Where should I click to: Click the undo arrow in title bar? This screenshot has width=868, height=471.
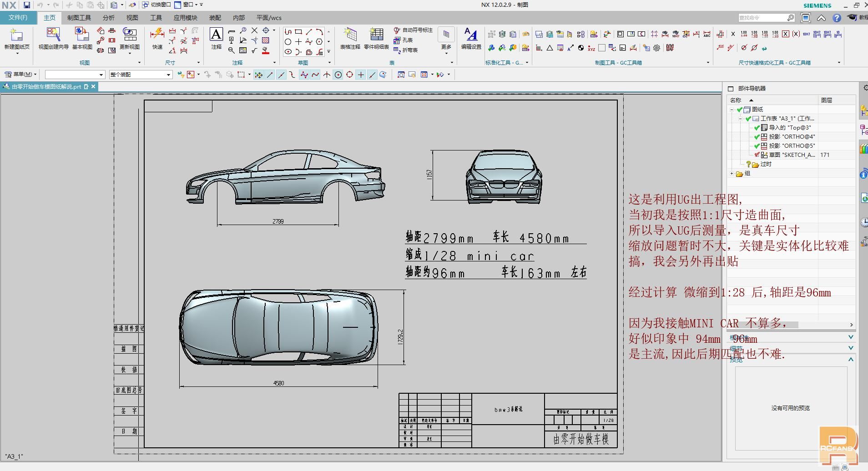tap(40, 5)
